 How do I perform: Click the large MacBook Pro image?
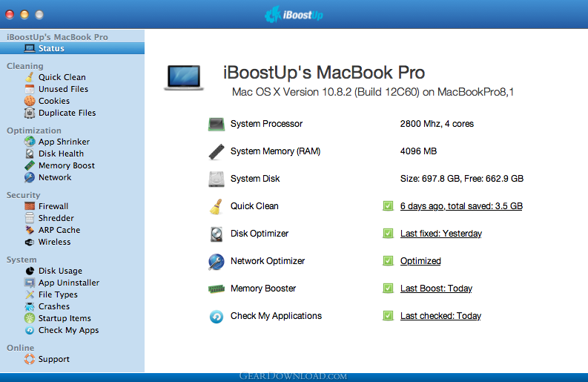[x=184, y=78]
